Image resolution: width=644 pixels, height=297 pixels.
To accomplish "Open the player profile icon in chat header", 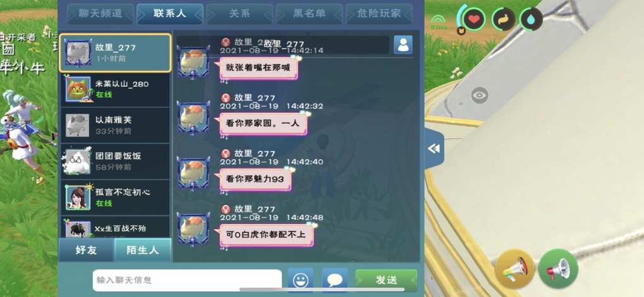I will pyautogui.click(x=403, y=45).
